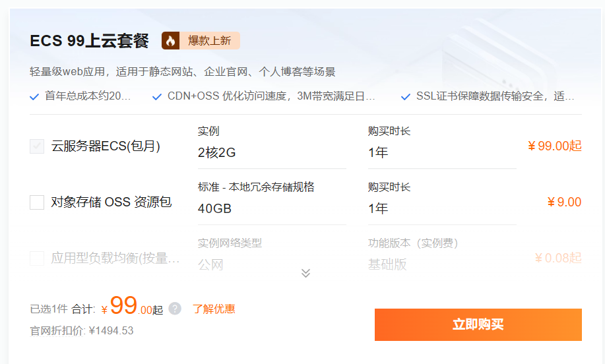Click the checkmark icon before SSL证书
The width and height of the screenshot is (605, 364).
point(406,97)
